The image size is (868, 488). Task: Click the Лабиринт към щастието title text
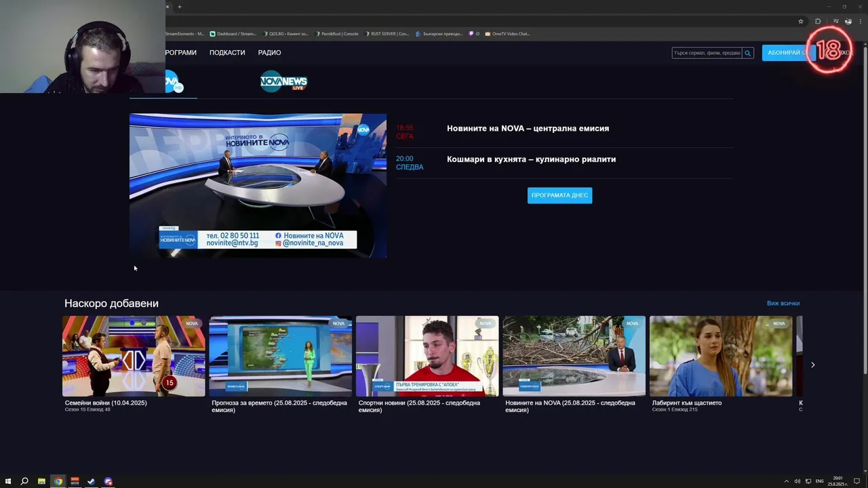pyautogui.click(x=687, y=403)
